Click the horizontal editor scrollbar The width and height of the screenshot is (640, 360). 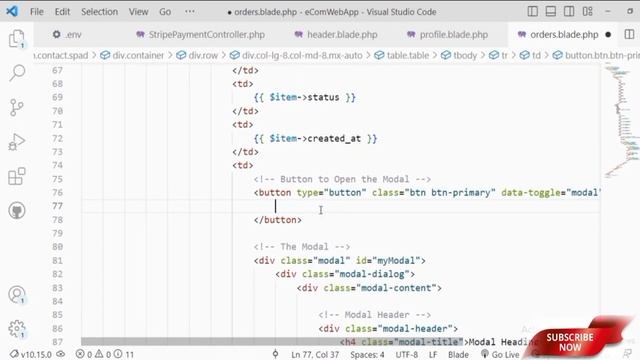(x=272, y=342)
